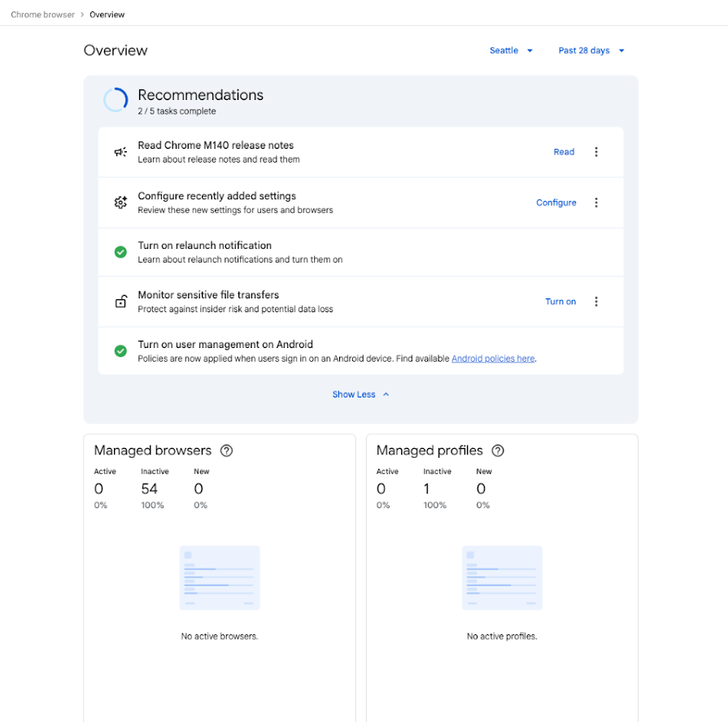Click the Turn on file transfers button
Viewport: 728px width, 722px height.
click(x=560, y=302)
